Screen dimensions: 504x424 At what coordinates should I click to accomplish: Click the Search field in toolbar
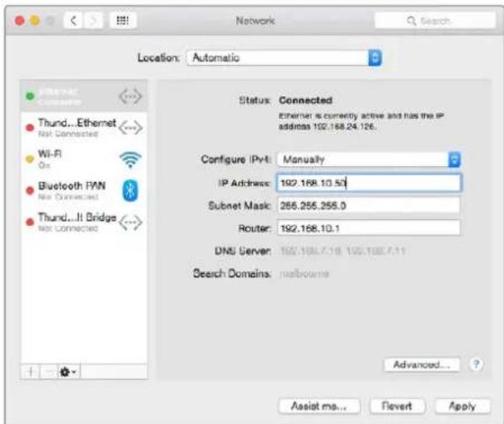[x=435, y=21]
